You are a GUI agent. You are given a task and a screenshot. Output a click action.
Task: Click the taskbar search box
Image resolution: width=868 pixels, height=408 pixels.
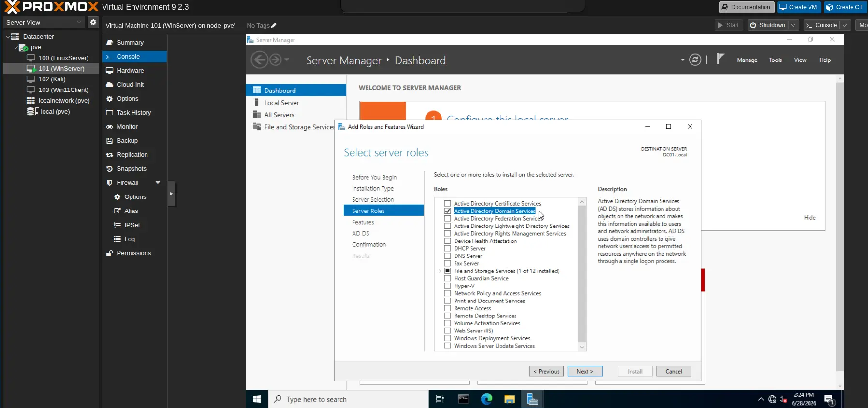[348, 399]
